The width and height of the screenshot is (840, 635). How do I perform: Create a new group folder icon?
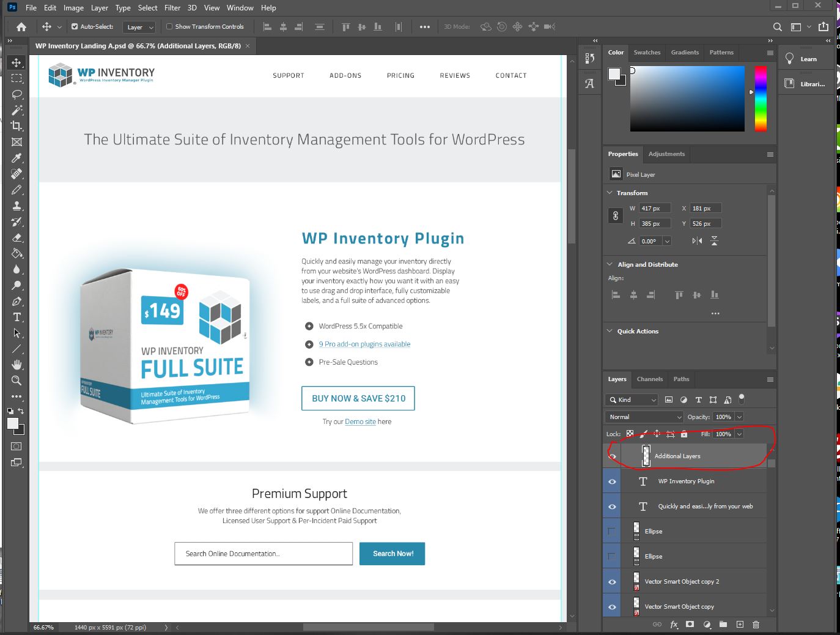pyautogui.click(x=723, y=625)
